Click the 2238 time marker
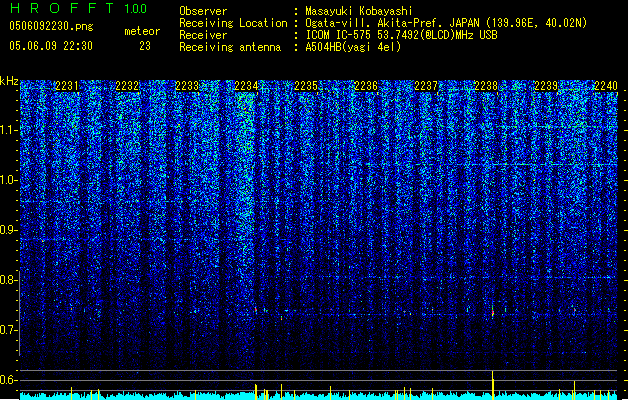 coord(486,86)
